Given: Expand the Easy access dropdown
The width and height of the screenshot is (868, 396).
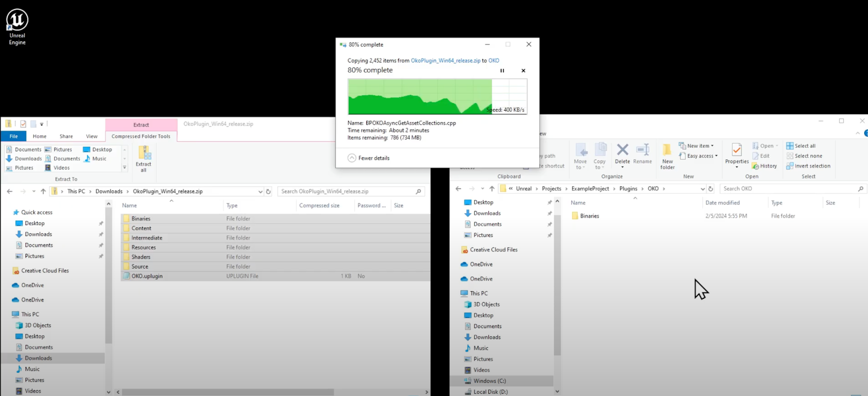Looking at the screenshot, I should (x=699, y=156).
